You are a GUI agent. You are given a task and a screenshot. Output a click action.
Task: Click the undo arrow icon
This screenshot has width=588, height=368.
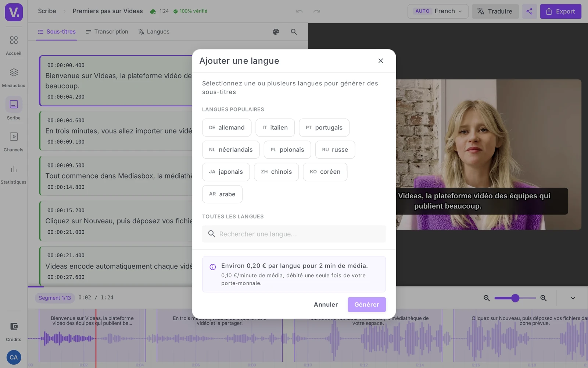pos(300,11)
